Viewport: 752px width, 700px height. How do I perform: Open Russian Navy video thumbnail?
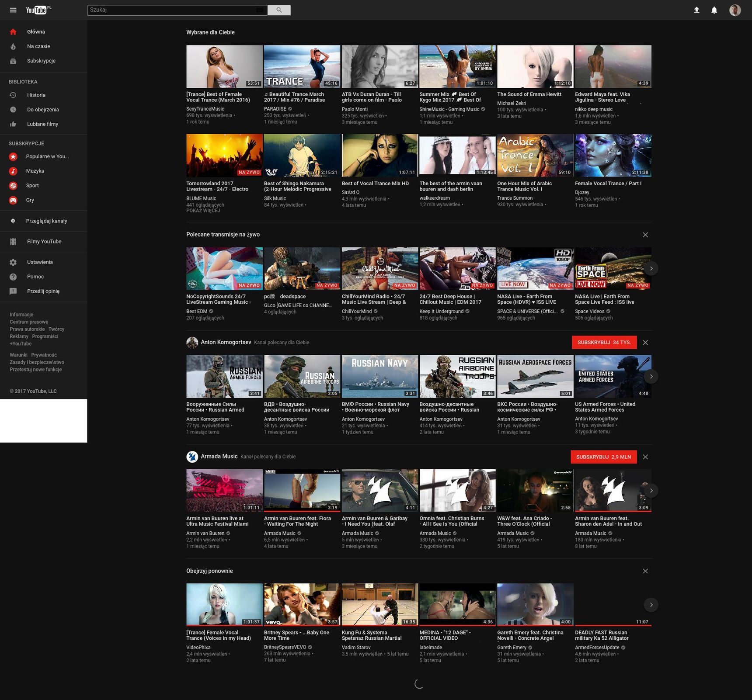coord(379,376)
